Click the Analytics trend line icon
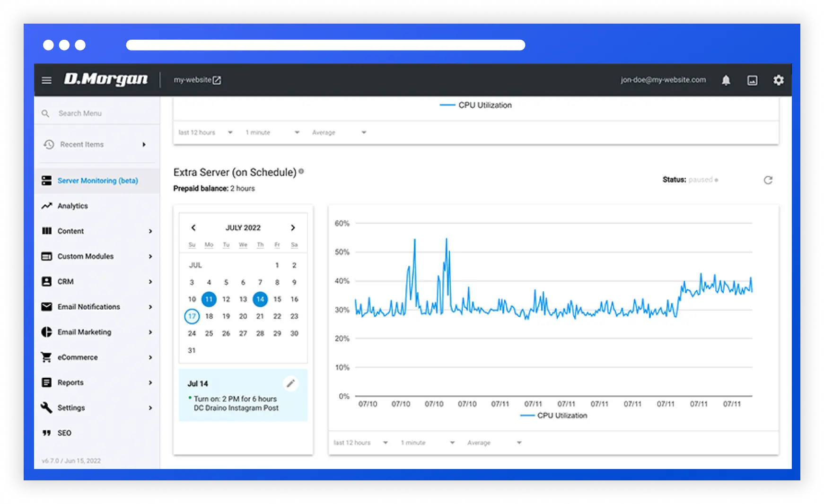824x504 pixels. click(46, 206)
